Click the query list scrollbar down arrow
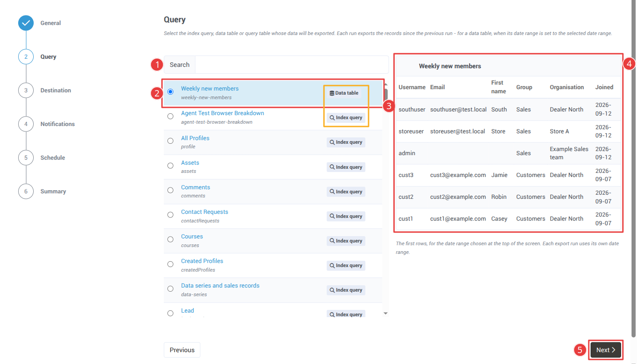Image resolution: width=637 pixels, height=364 pixels. (386, 313)
